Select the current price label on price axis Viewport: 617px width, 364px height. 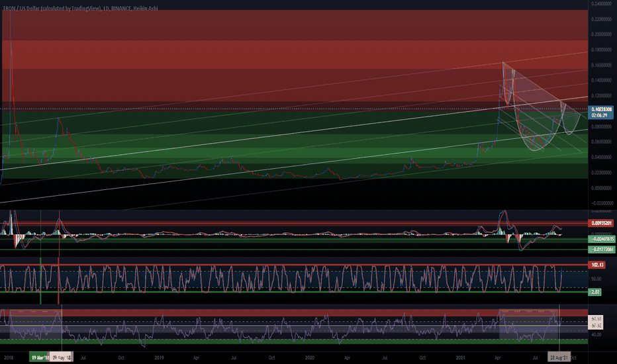coord(602,112)
